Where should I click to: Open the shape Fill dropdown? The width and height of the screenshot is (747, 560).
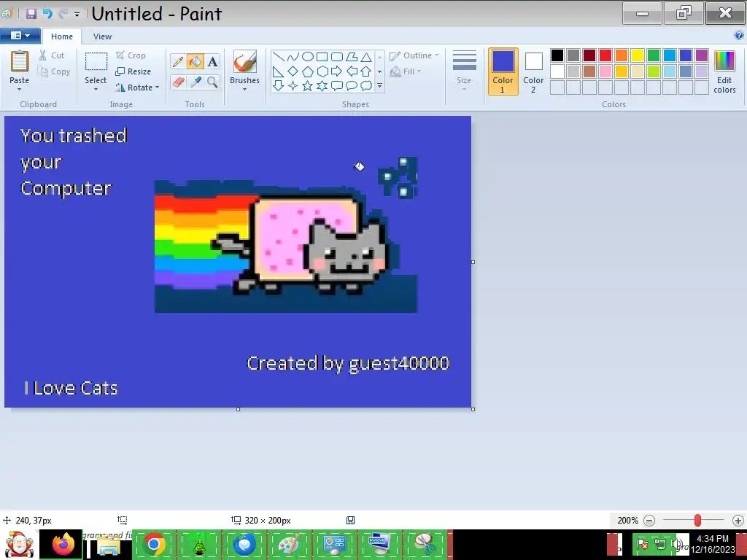[406, 71]
